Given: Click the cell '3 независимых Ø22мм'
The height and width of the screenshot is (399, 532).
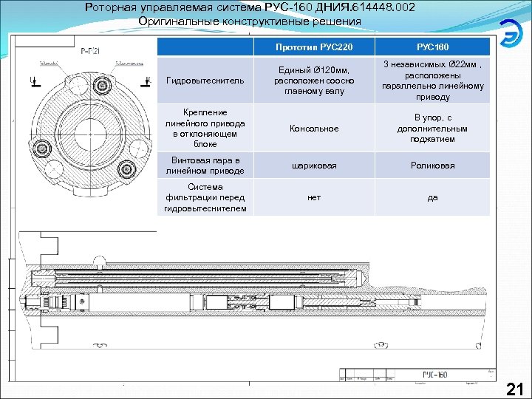Looking at the screenshot, I should [x=432, y=81].
